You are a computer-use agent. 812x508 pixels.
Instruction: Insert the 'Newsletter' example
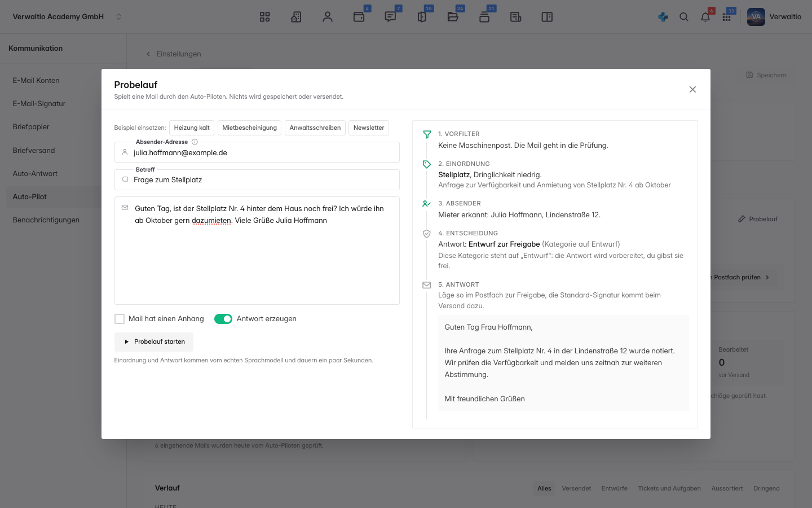[369, 128]
